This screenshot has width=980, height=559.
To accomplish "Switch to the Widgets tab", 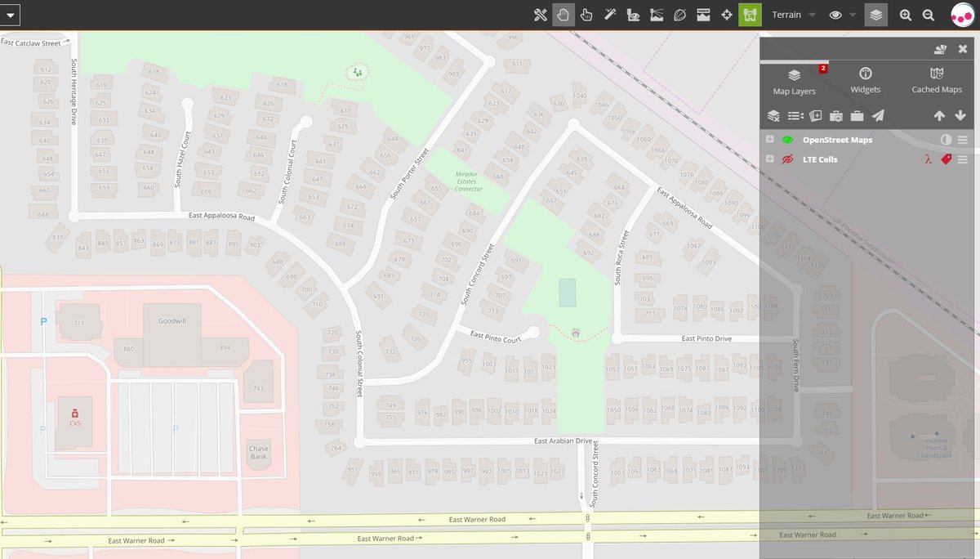I will [865, 80].
